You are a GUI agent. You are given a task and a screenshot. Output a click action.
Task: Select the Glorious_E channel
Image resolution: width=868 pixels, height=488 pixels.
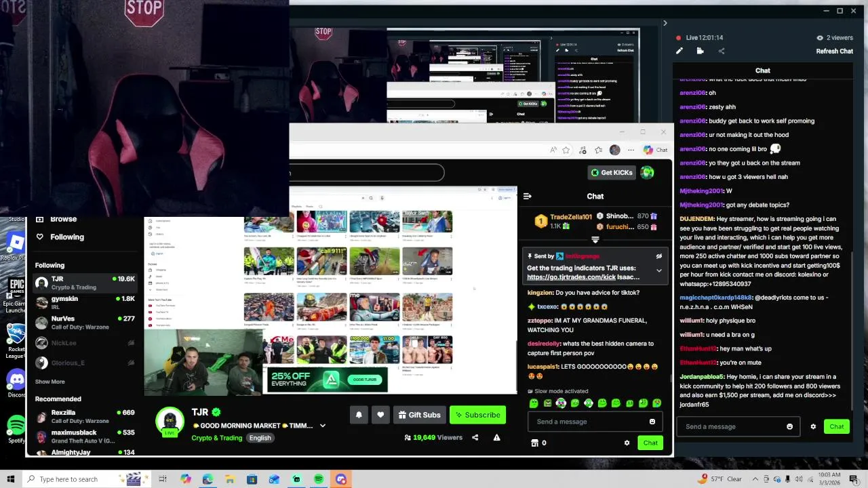[85, 363]
